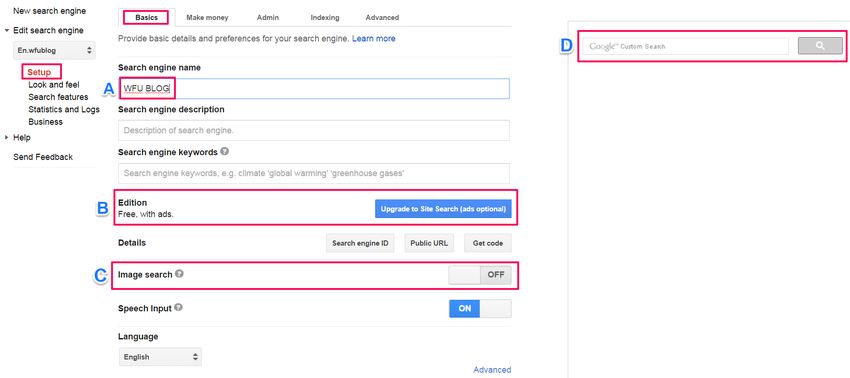Follow the Learn more link
This screenshot has width=850, height=378.
[x=374, y=39]
